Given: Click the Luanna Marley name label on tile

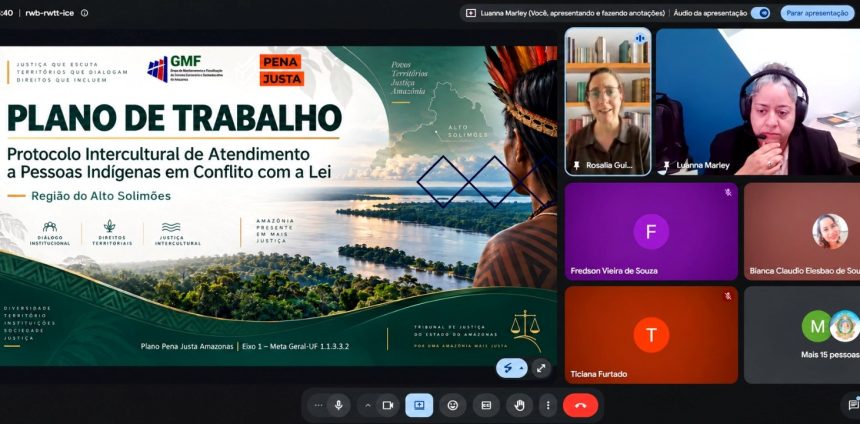Looking at the screenshot, I should click(x=703, y=165).
